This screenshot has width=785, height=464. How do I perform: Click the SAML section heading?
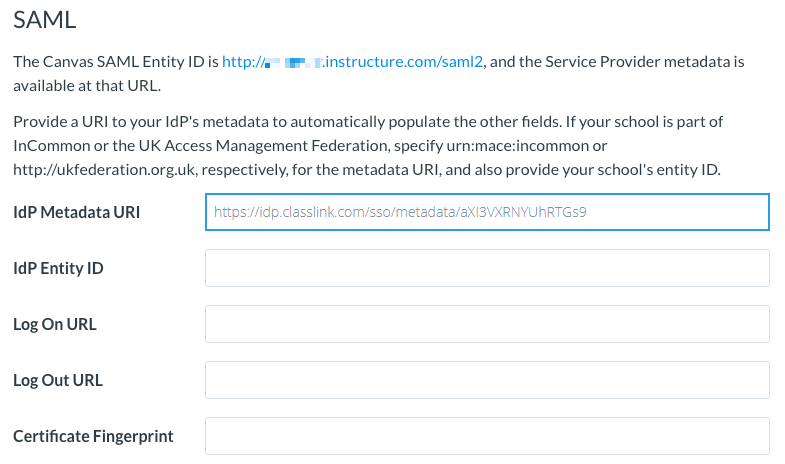click(45, 19)
